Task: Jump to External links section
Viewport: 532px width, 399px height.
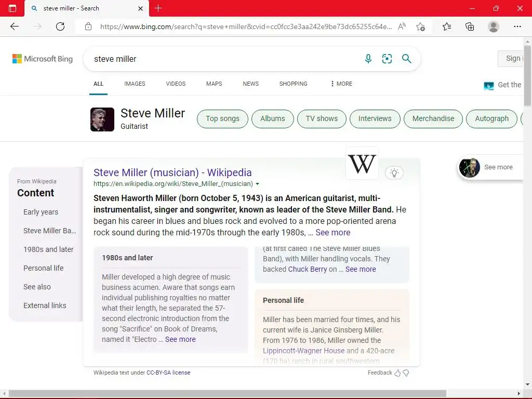Action: (x=45, y=305)
